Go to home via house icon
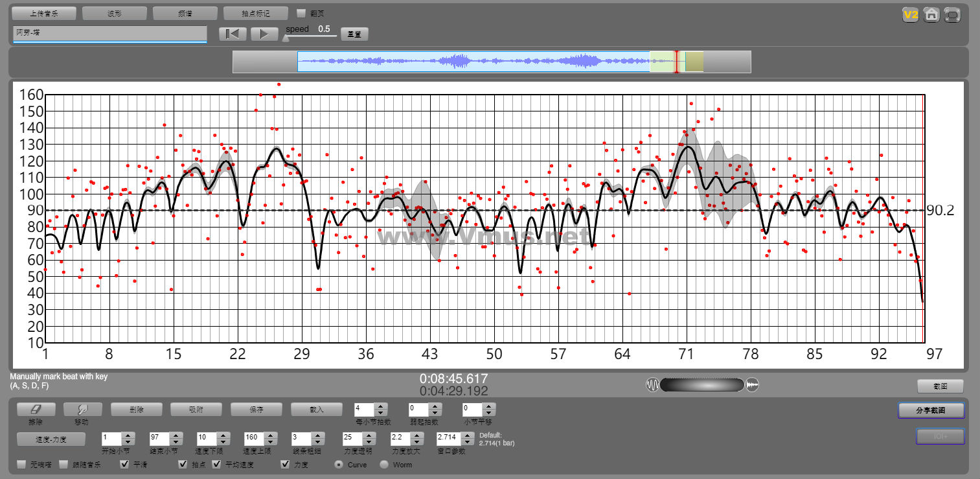 pyautogui.click(x=931, y=15)
